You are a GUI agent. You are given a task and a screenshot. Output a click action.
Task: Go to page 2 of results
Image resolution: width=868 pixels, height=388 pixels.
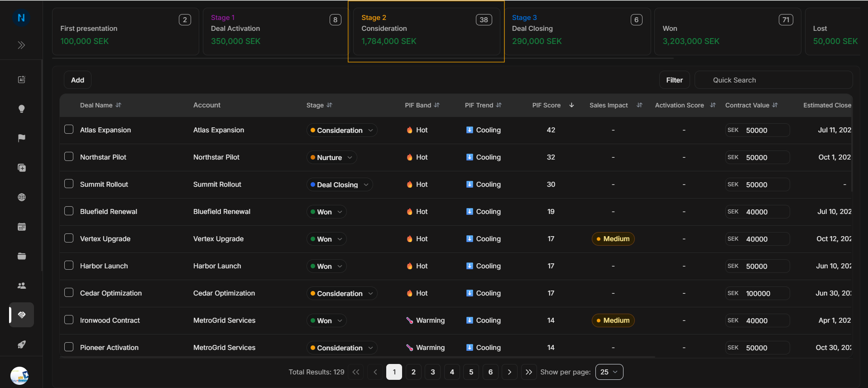(413, 372)
